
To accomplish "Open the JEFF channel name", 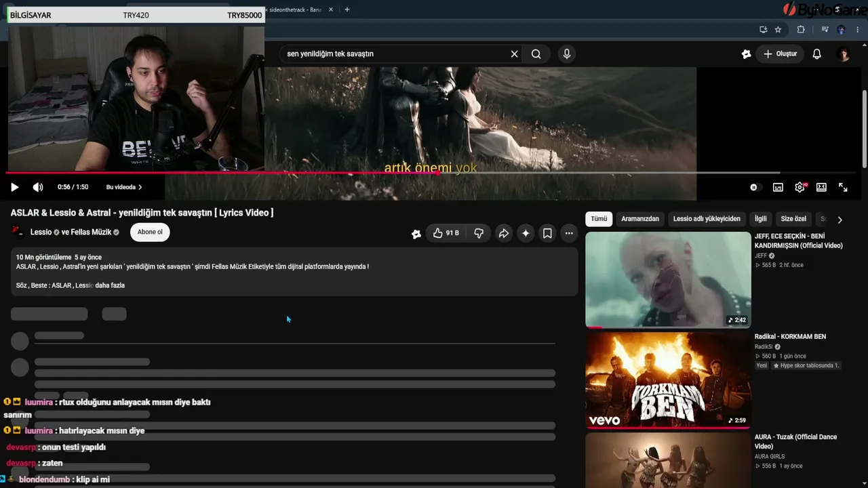I will 761,256.
